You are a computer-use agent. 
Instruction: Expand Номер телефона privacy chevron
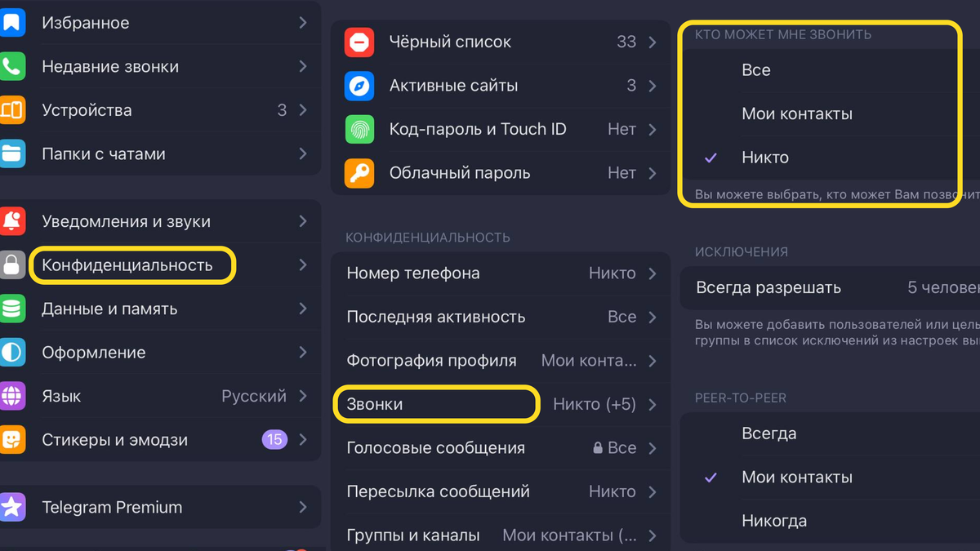[x=653, y=273]
